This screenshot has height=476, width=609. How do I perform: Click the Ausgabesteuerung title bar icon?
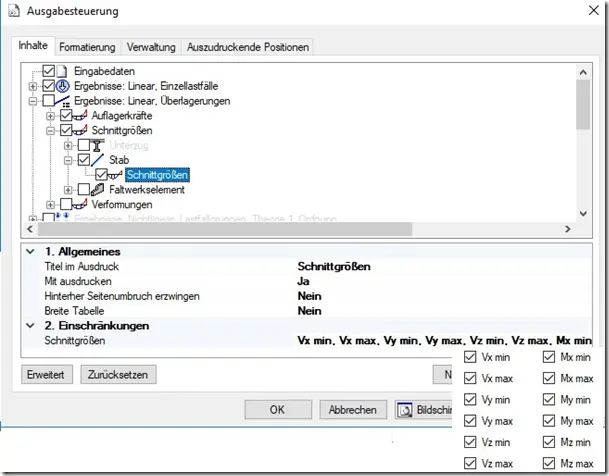coord(14,11)
